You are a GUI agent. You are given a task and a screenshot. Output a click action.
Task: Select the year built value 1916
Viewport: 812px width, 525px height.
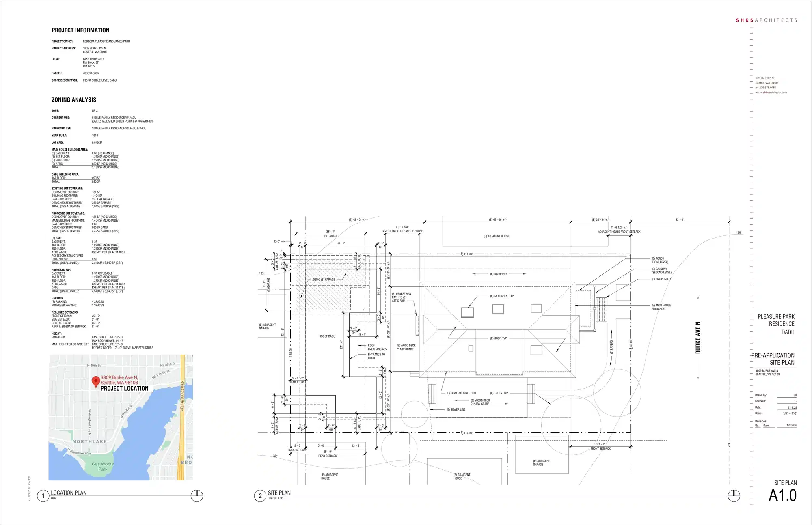click(95, 136)
